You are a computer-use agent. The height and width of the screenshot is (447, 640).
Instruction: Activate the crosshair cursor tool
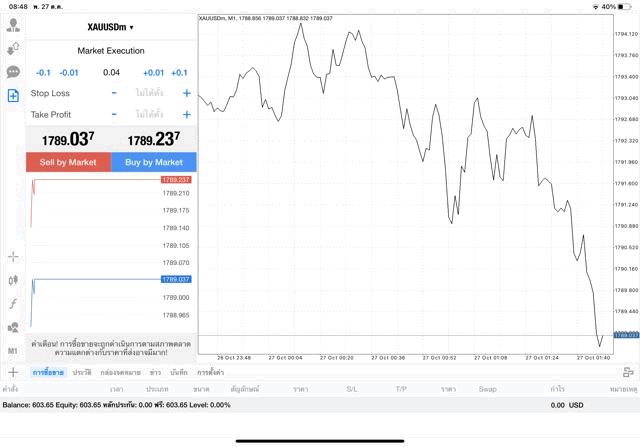click(x=13, y=257)
